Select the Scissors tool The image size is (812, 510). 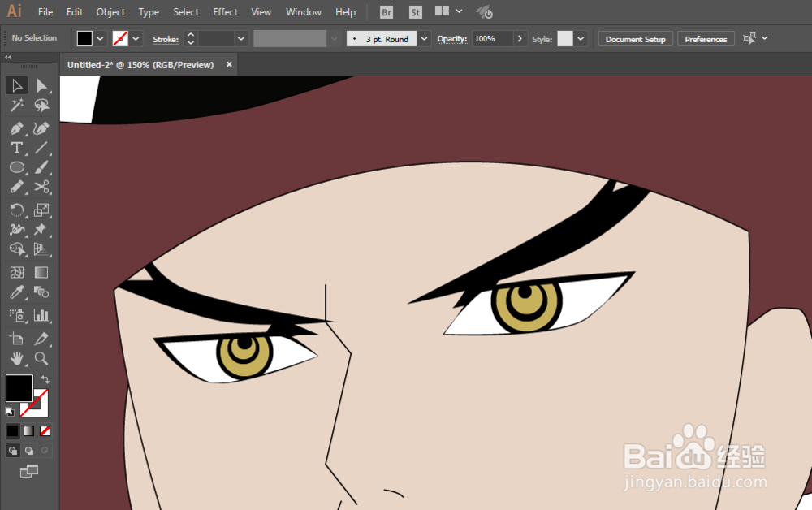41,187
